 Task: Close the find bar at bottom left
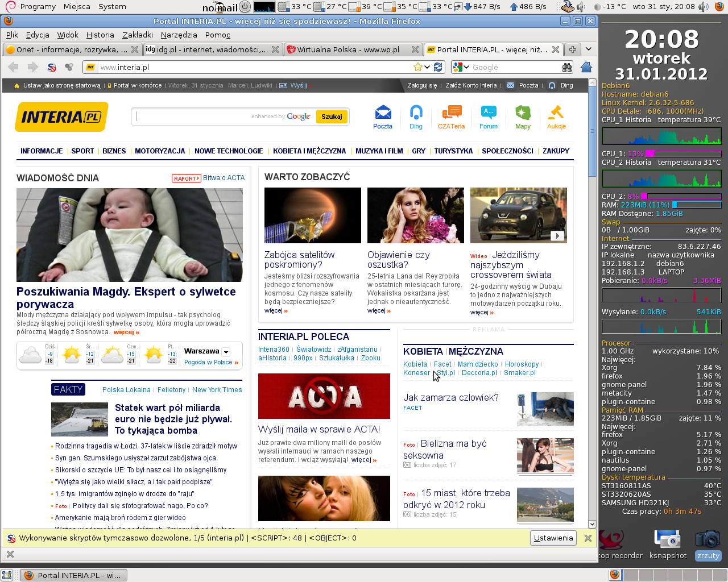click(x=10, y=554)
